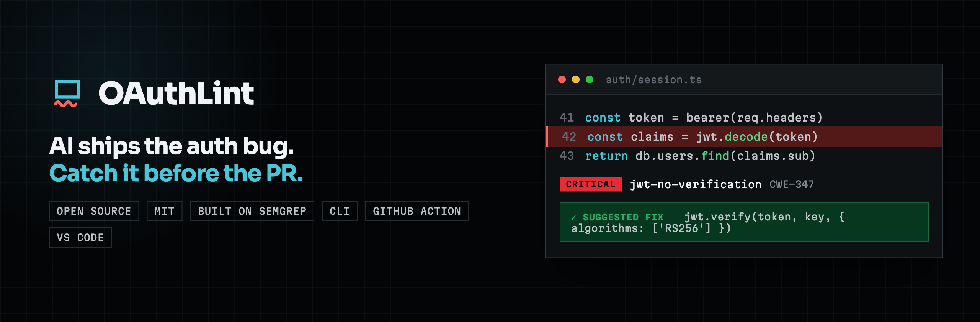Click the 'algorithms: ['RS256'] })' fix line
Image resolution: width=980 pixels, height=322 pixels.
pos(652,228)
